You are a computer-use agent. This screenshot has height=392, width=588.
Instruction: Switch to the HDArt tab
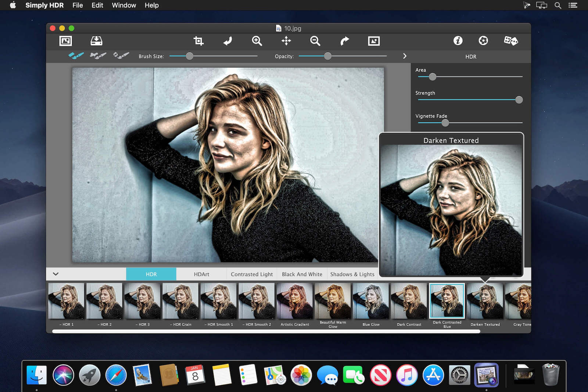tap(201, 274)
